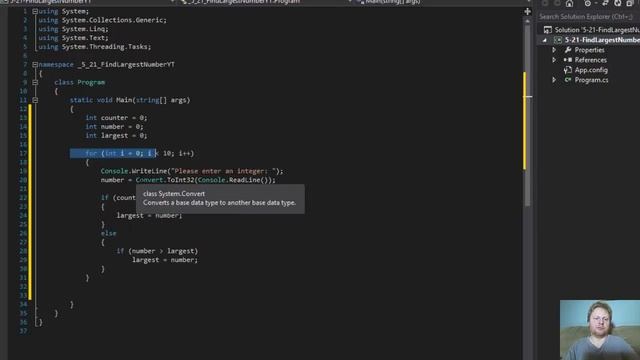Click 'i++' in the for loop header

pyautogui.click(x=184, y=153)
